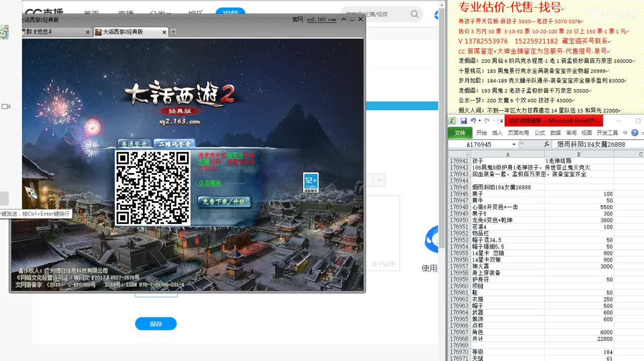Viewport: 644px width, 361px height.
Task: Open the 插入 ribbon tab
Action: (497, 133)
